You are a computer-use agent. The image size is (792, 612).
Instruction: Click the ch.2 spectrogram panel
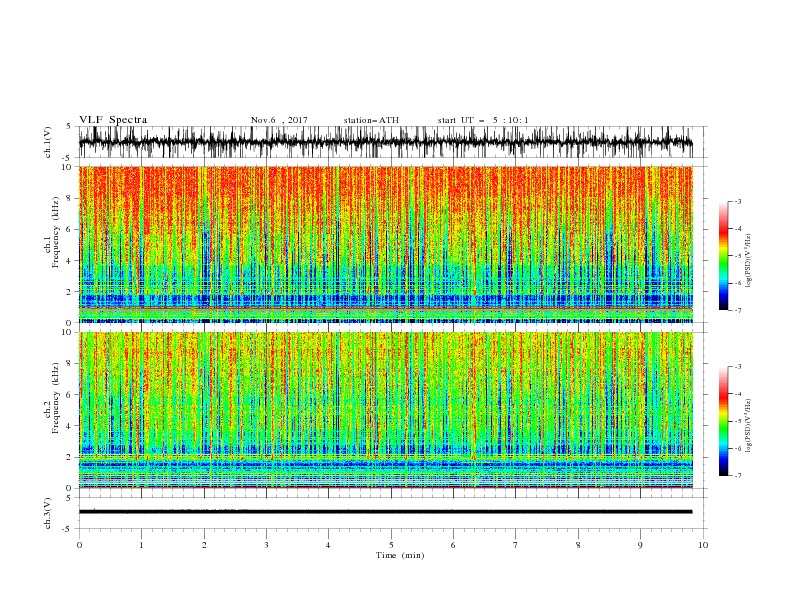(385, 410)
